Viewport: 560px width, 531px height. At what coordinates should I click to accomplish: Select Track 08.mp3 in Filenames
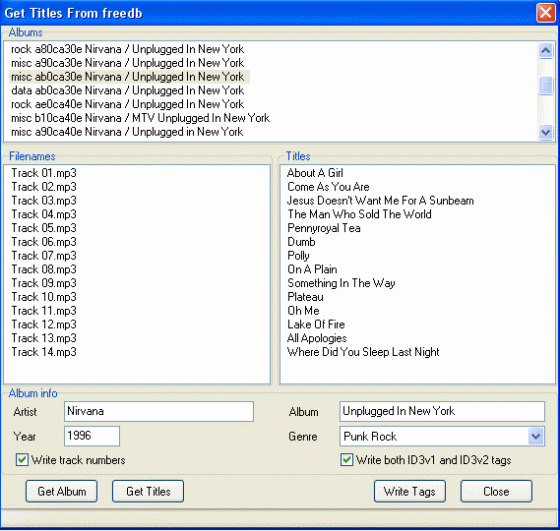point(44,269)
